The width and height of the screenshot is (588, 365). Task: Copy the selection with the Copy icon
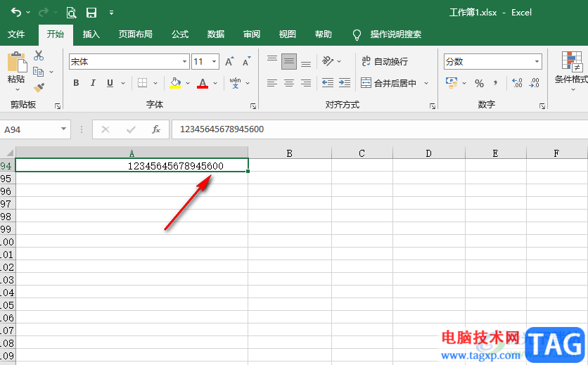click(x=38, y=71)
